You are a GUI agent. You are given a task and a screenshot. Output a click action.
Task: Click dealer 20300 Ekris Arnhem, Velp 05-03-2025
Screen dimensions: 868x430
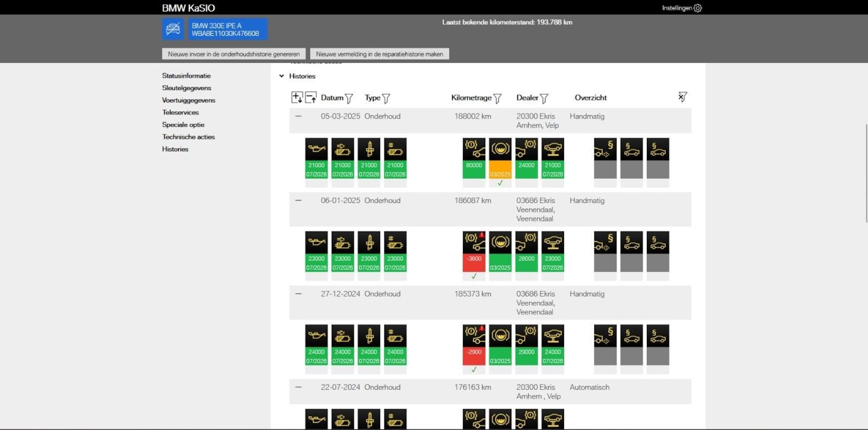[x=538, y=121]
